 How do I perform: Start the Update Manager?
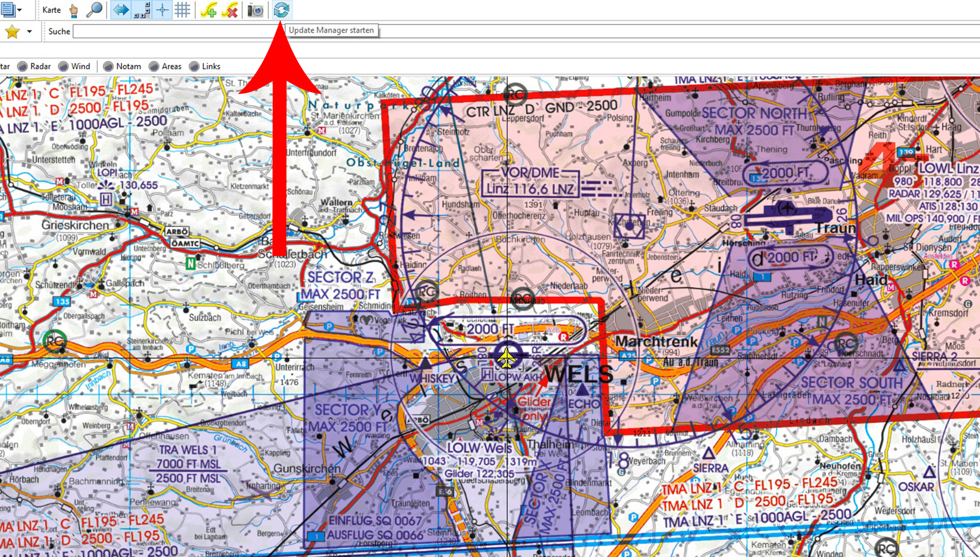tap(281, 10)
